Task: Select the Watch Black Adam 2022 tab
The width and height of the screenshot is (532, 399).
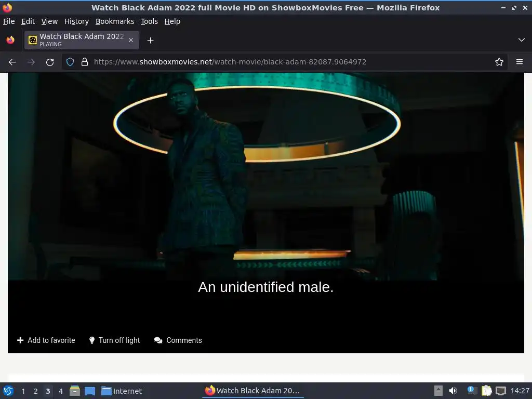Action: (x=82, y=40)
